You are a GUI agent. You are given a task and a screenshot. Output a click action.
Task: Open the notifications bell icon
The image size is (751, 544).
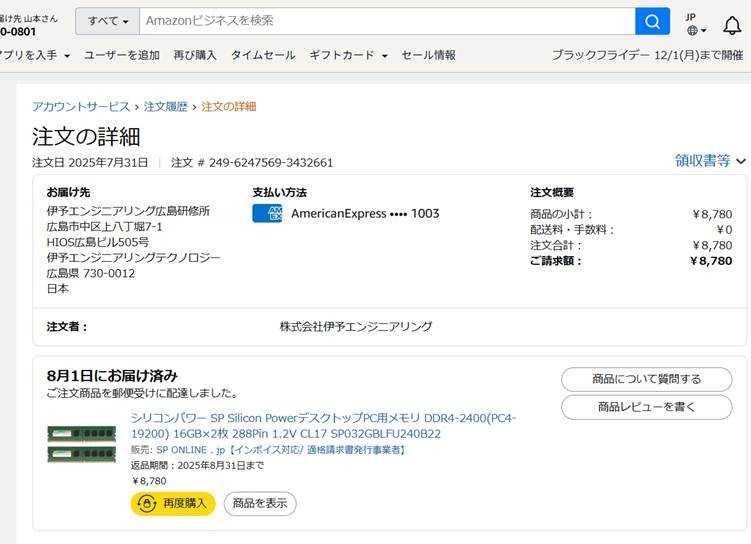click(732, 24)
